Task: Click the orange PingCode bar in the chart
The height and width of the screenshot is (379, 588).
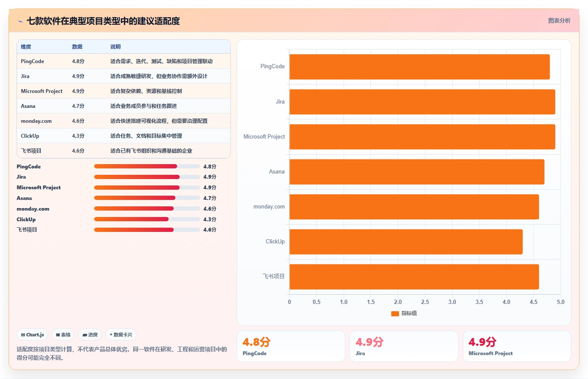Action: pos(419,67)
